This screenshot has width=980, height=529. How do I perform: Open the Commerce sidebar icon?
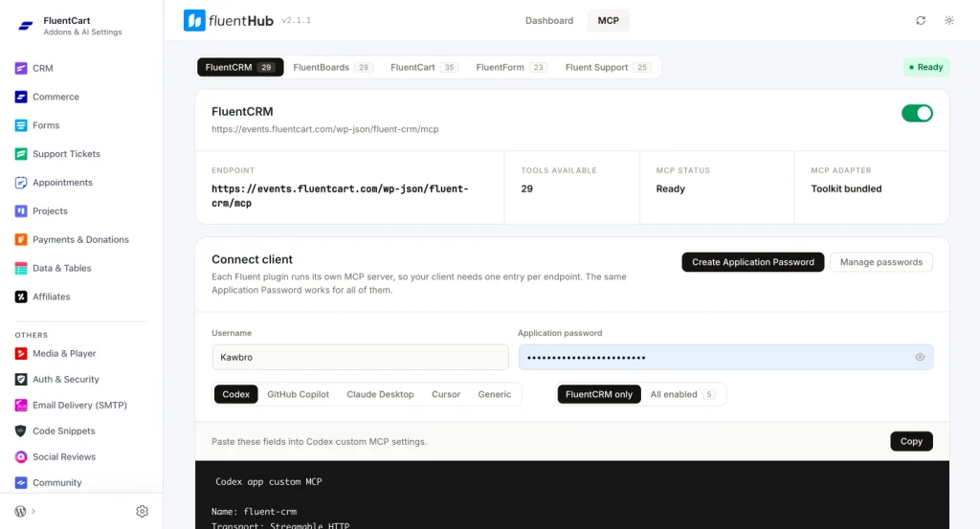pos(21,97)
